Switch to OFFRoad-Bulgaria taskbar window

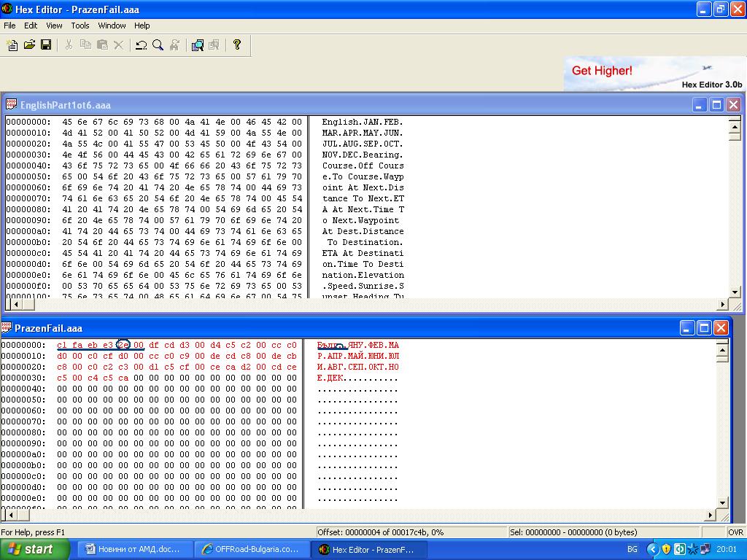(251, 549)
